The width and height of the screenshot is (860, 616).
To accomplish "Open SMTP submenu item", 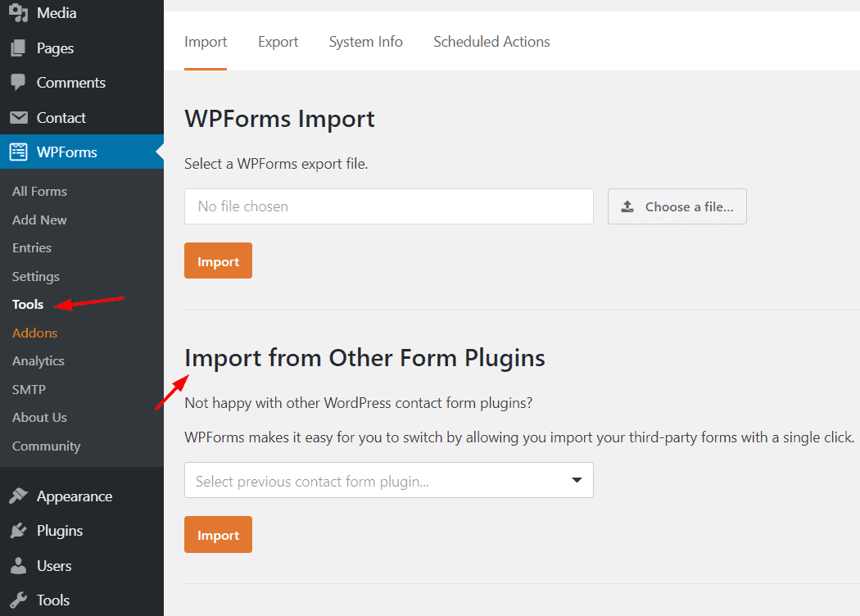I will [x=29, y=389].
